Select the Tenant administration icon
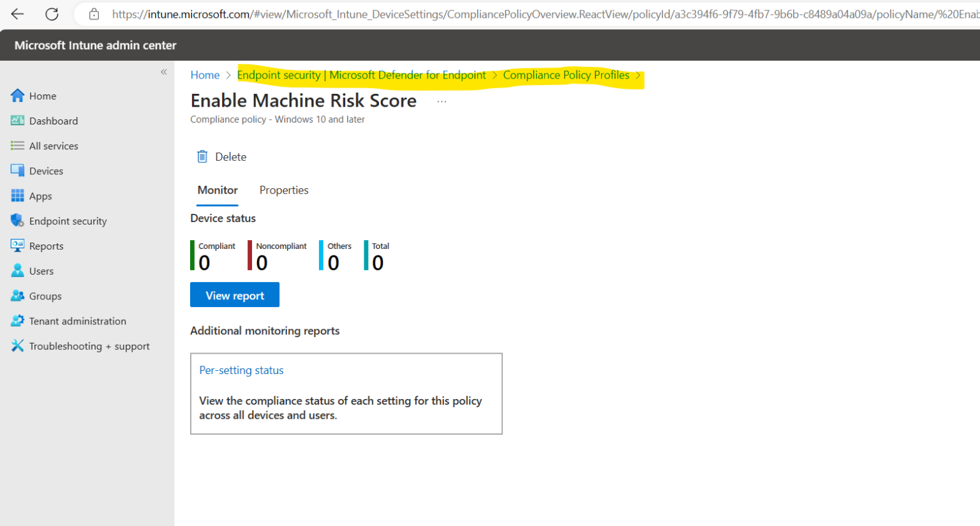The width and height of the screenshot is (980, 526). 18,320
